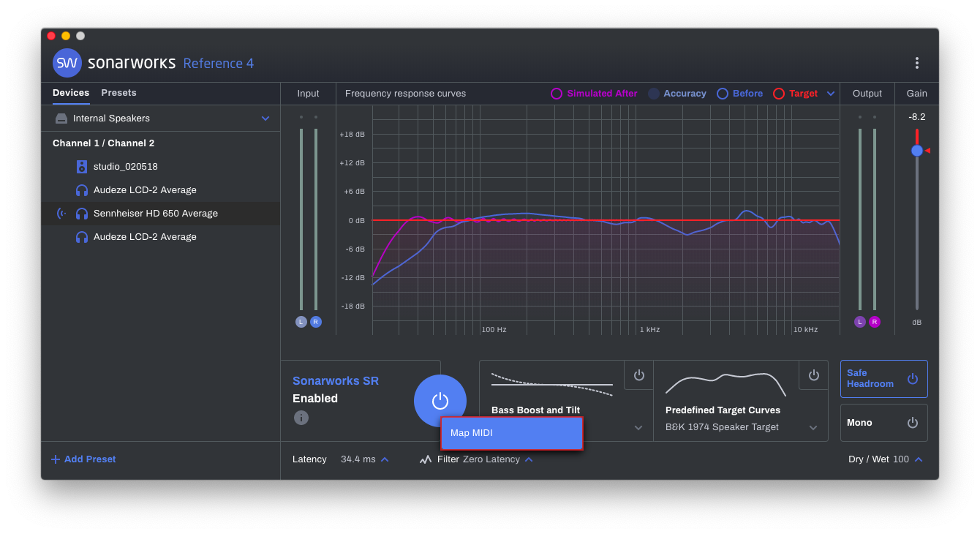
Task: Switch to the Devices tab
Action: [71, 93]
